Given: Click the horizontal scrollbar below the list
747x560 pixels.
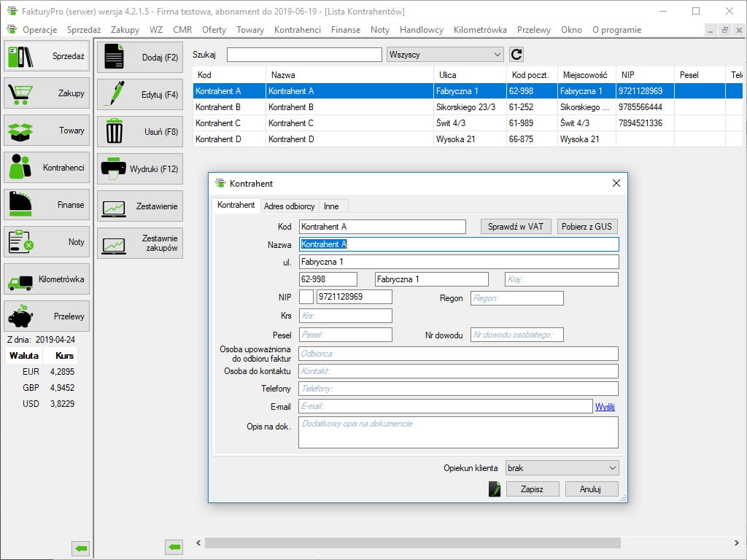Looking at the screenshot, I should click(411, 544).
